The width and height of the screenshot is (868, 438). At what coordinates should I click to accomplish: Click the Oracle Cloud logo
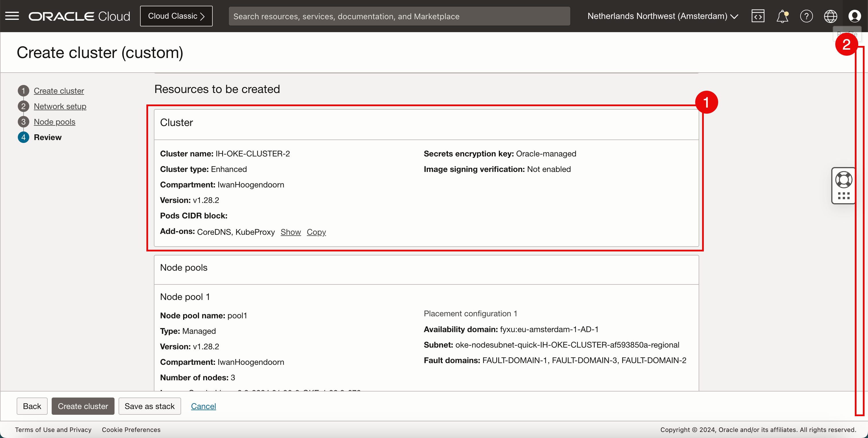pyautogui.click(x=79, y=16)
